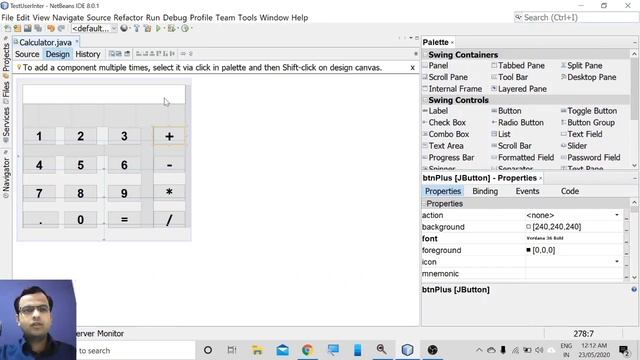
Task: Select the 5 button on design canvas
Action: pos(80,165)
